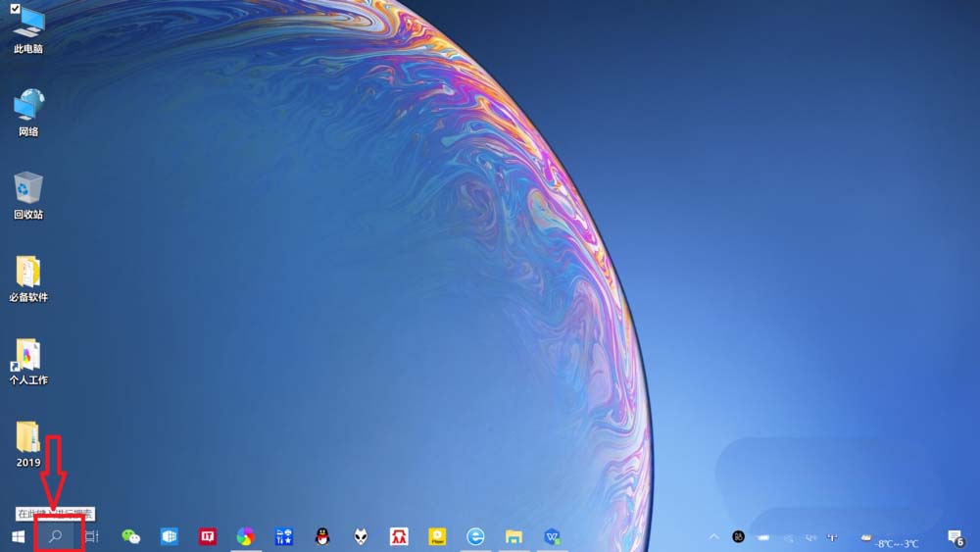This screenshot has width=980, height=552.
Task: Open the blue tools app on taskbar
Action: click(x=284, y=536)
